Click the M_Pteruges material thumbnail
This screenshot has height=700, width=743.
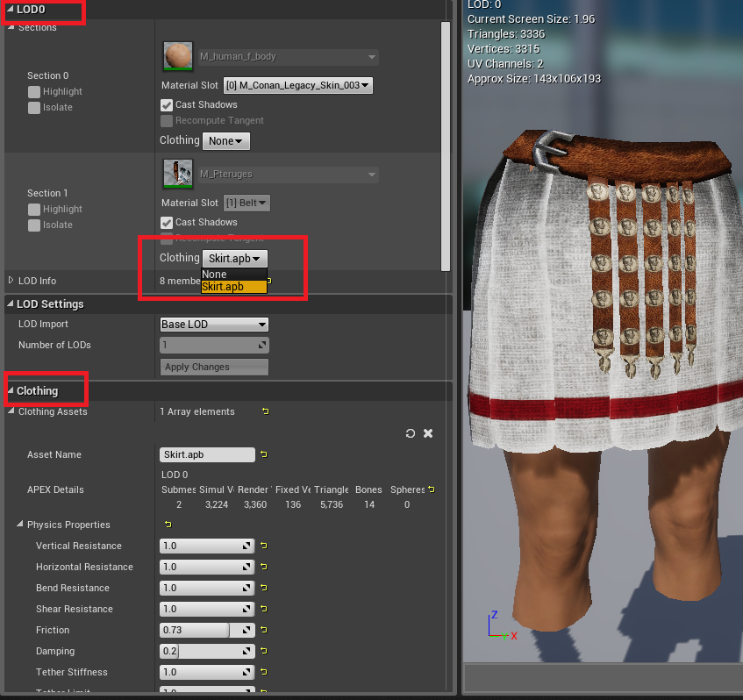(x=178, y=174)
